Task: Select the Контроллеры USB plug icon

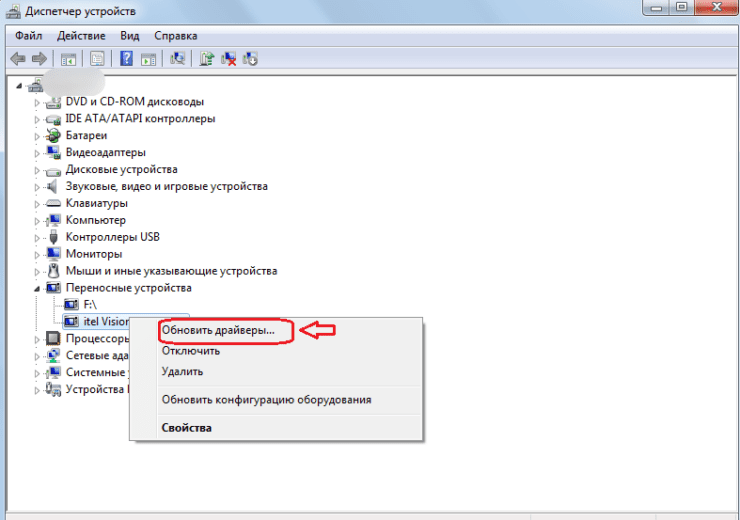Action: [x=53, y=237]
